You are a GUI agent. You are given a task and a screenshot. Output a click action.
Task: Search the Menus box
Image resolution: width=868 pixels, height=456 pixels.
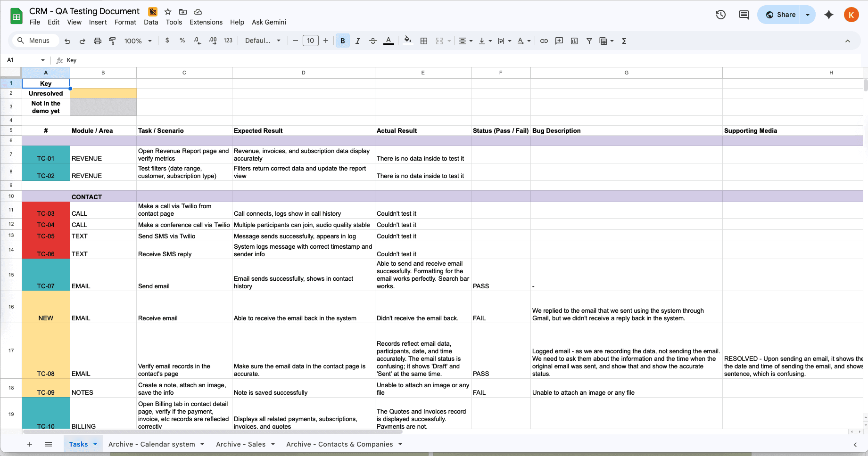(35, 41)
